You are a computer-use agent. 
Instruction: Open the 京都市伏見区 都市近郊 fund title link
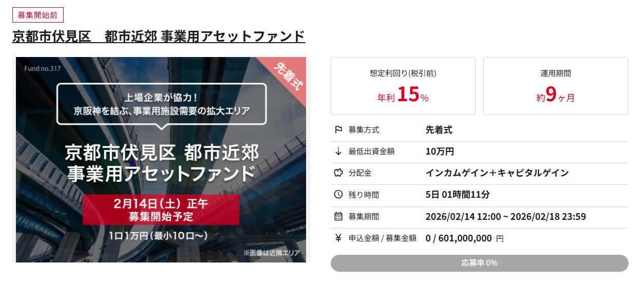click(x=159, y=37)
